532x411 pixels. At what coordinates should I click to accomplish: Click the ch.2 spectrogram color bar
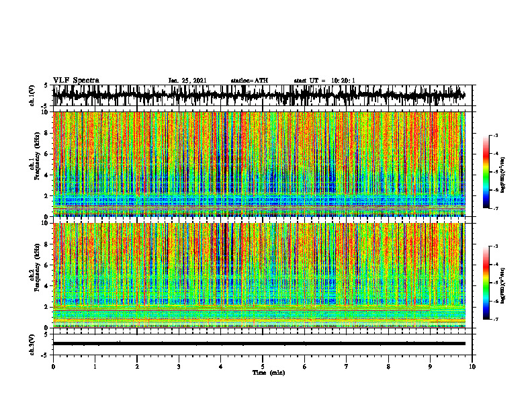click(486, 283)
